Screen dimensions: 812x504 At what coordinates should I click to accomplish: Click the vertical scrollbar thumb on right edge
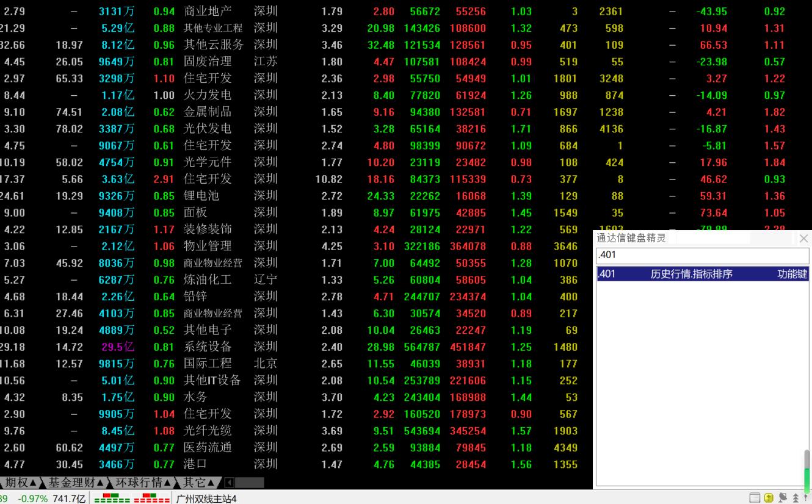pyautogui.click(x=807, y=470)
